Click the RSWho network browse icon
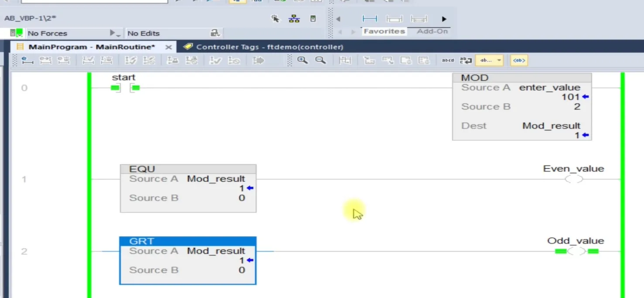This screenshot has height=298, width=644. 294,19
